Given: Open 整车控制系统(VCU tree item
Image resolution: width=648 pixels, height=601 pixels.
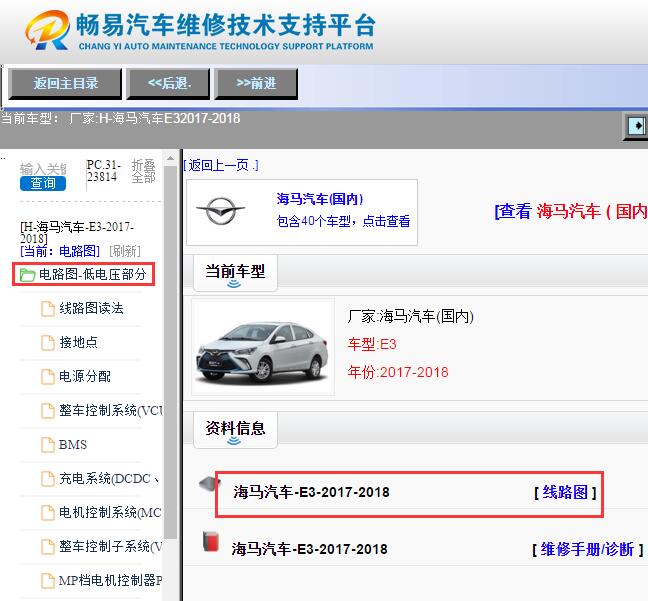Looking at the screenshot, I should (110, 410).
